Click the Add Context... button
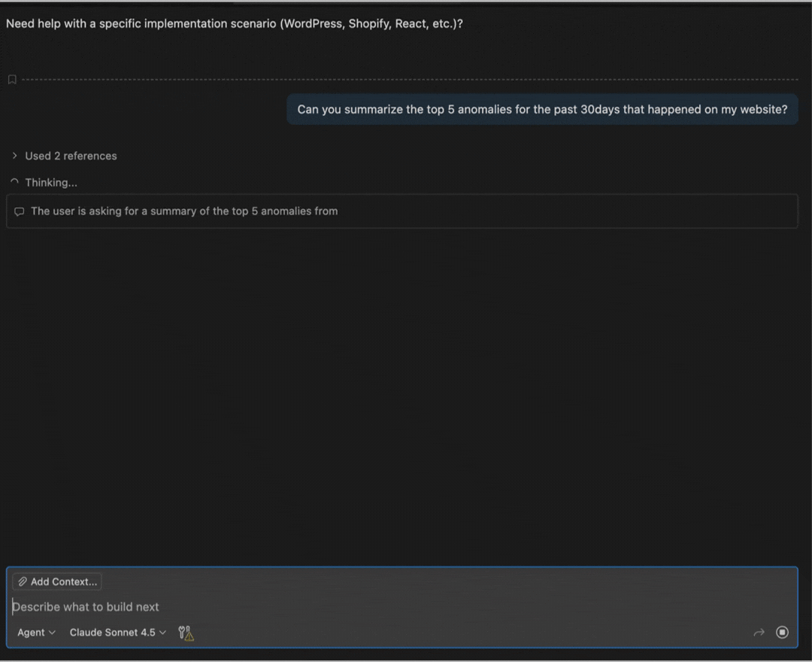The width and height of the screenshot is (812, 662). [57, 582]
